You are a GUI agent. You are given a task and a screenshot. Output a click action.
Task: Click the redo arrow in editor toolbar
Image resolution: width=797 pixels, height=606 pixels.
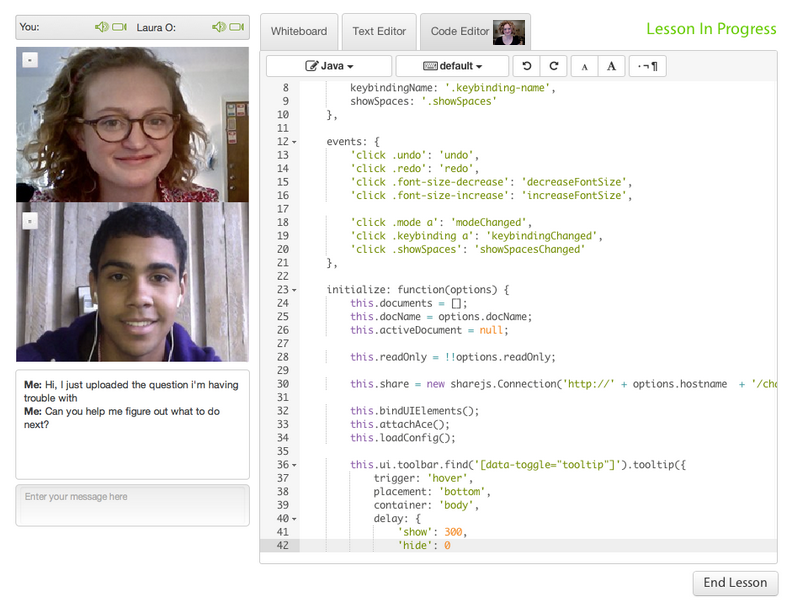[x=553, y=66]
